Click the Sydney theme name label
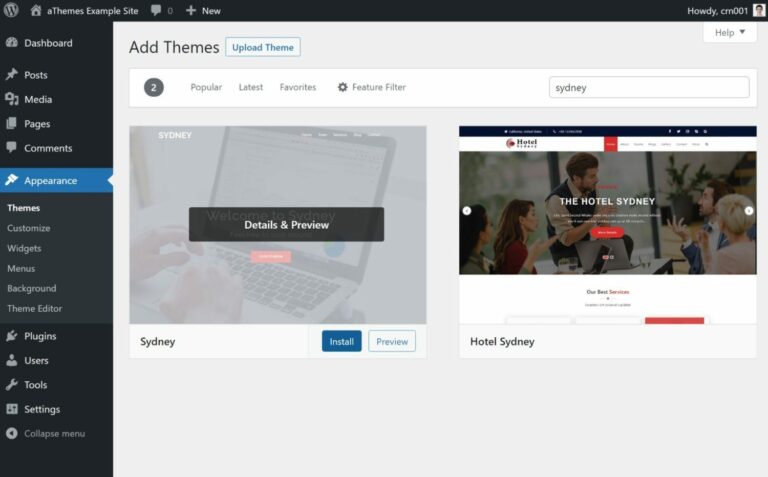 coord(157,341)
